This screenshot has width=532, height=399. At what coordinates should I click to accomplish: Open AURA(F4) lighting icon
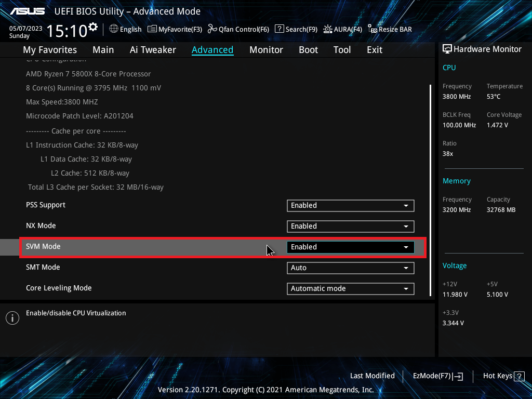point(328,29)
